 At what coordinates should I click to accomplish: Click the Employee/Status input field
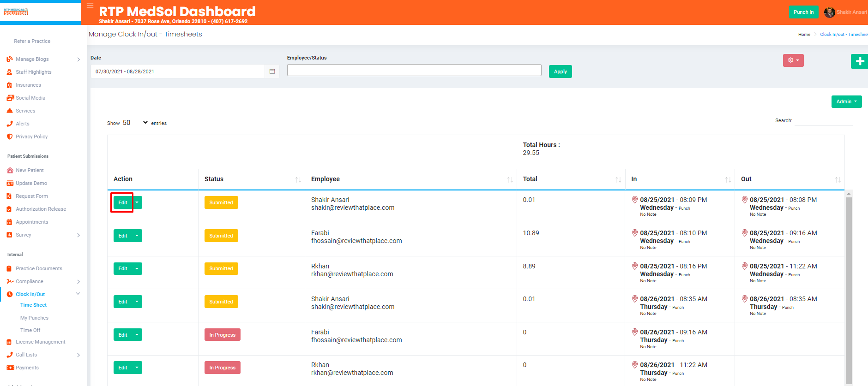pyautogui.click(x=414, y=70)
